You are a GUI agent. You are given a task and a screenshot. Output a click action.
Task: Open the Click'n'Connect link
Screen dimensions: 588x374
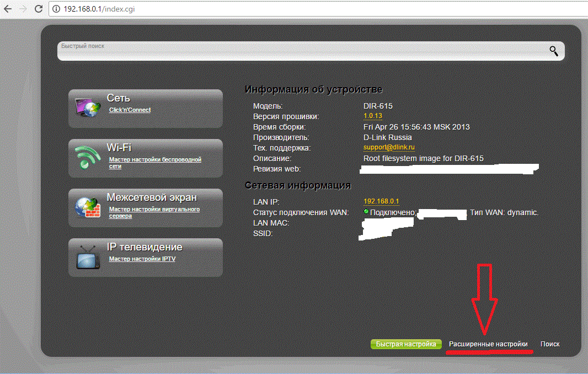point(130,110)
